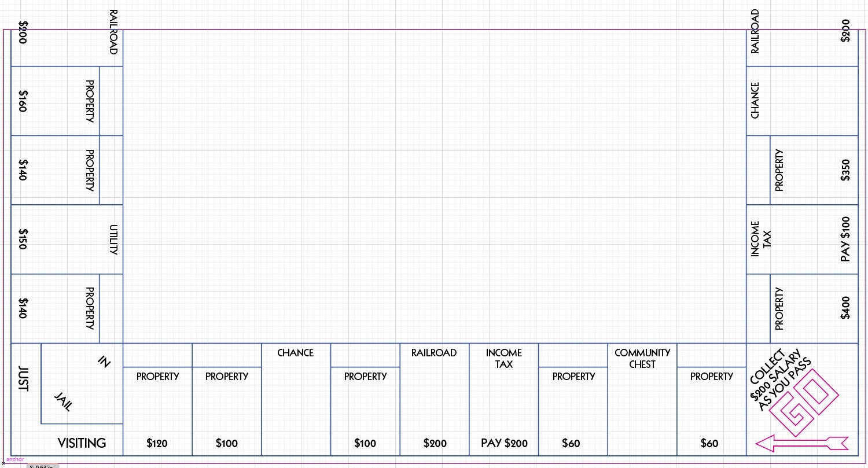Click the "PROPERTY" label beside the "$350" price
The image size is (868, 468).
click(779, 170)
